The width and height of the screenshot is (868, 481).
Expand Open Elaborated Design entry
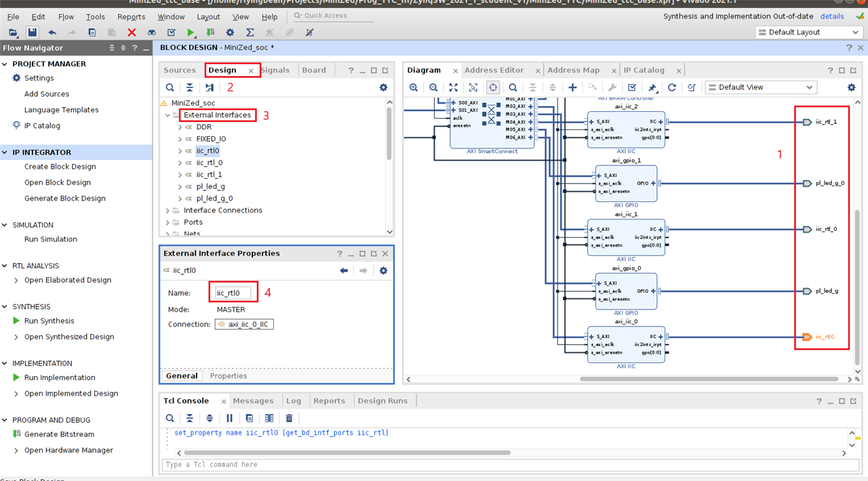pyautogui.click(x=17, y=280)
